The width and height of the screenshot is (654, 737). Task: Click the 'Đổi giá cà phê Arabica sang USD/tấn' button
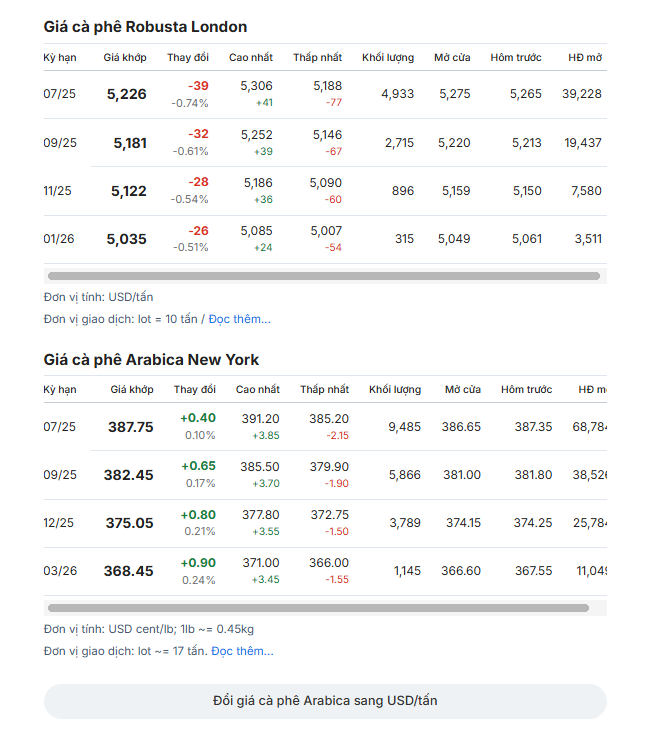[325, 701]
